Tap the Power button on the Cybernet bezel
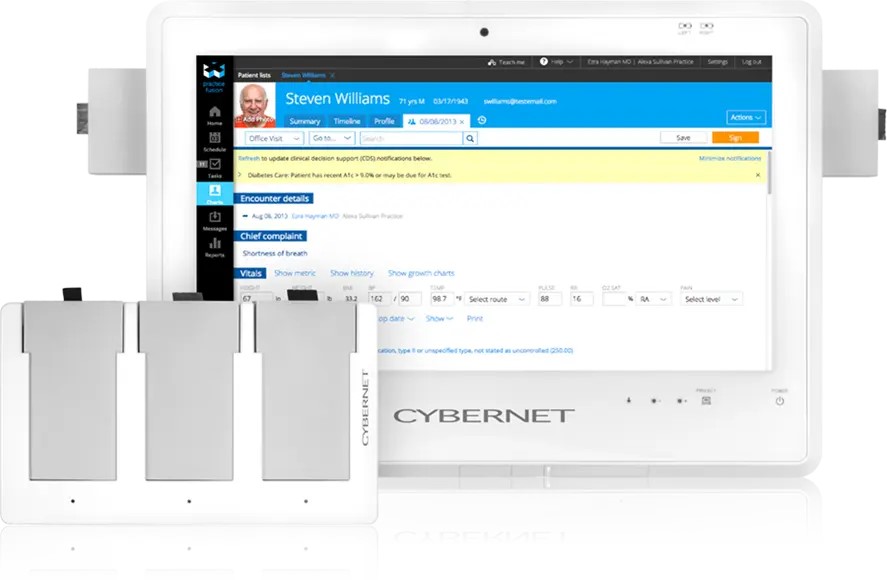887x580 pixels. click(780, 401)
